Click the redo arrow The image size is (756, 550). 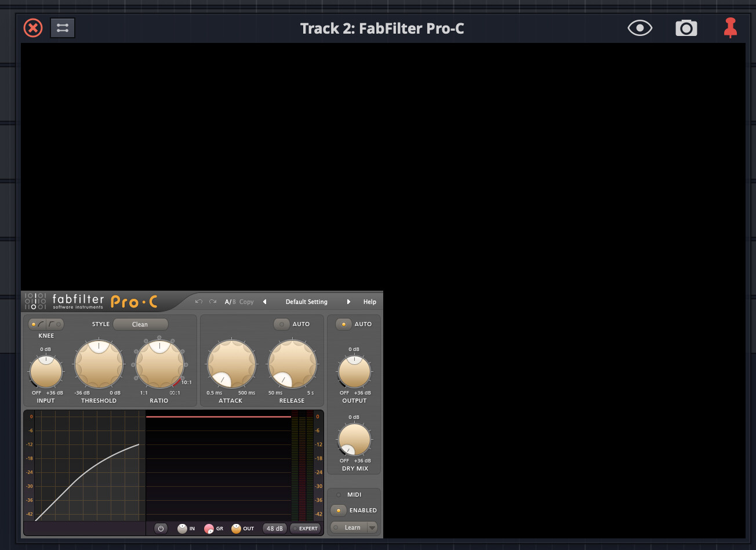213,302
